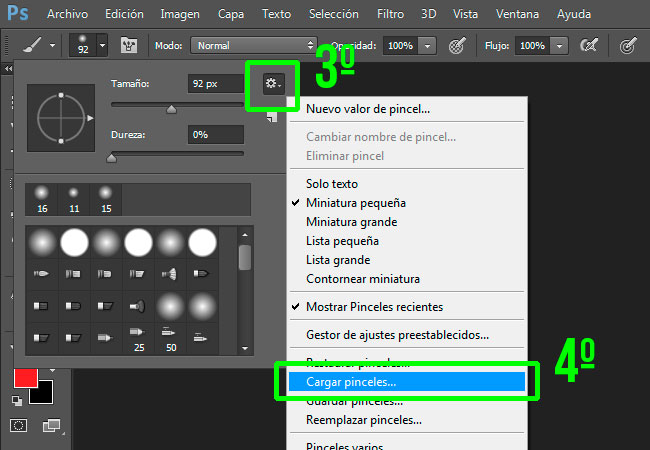Screen dimensions: 650x450
Task: Open the Ayuda menu
Action: pyautogui.click(x=574, y=14)
